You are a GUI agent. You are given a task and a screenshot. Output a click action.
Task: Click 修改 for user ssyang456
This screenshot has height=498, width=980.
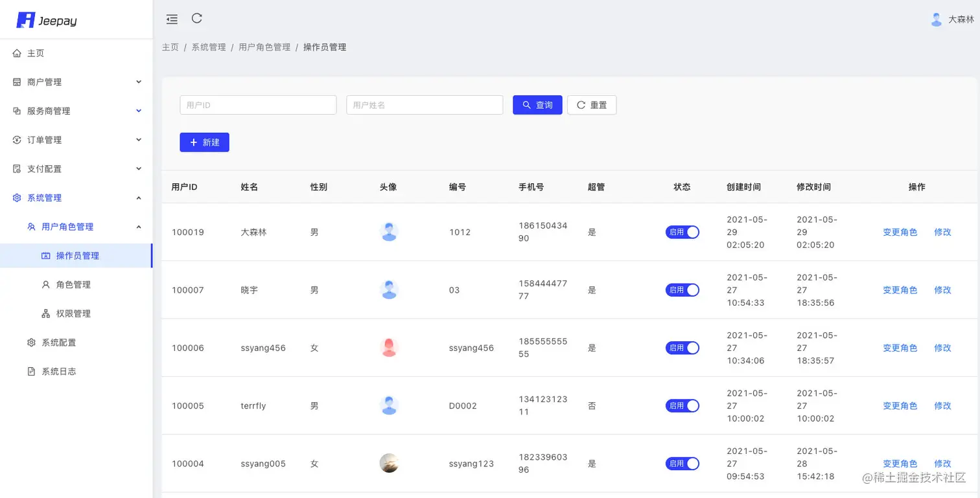[x=942, y=348]
